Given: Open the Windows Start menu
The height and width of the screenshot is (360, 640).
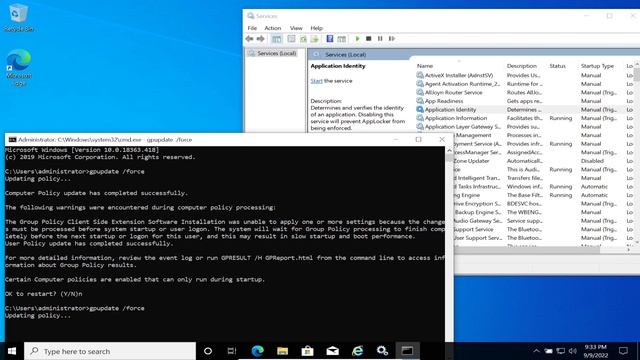Looking at the screenshot, I should [x=12, y=351].
